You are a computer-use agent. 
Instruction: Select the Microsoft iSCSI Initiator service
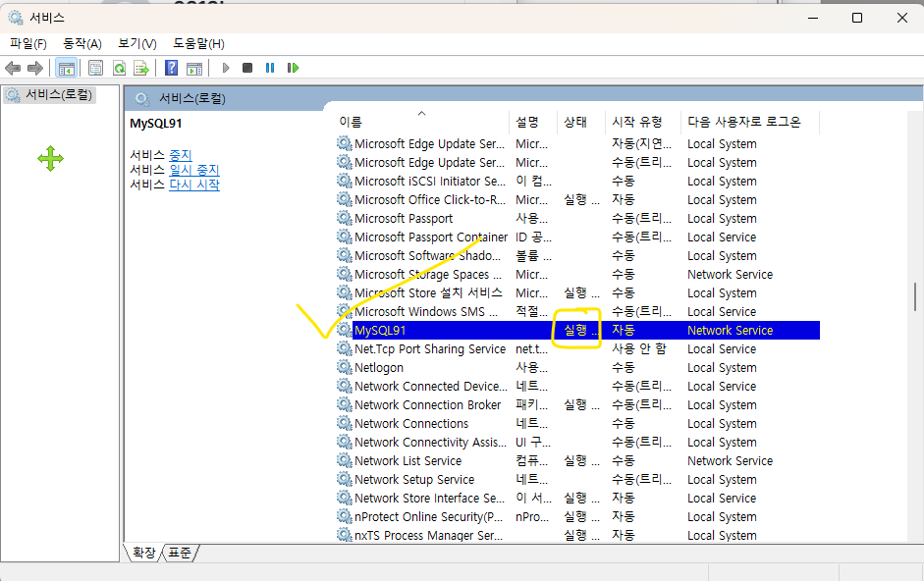point(577,181)
